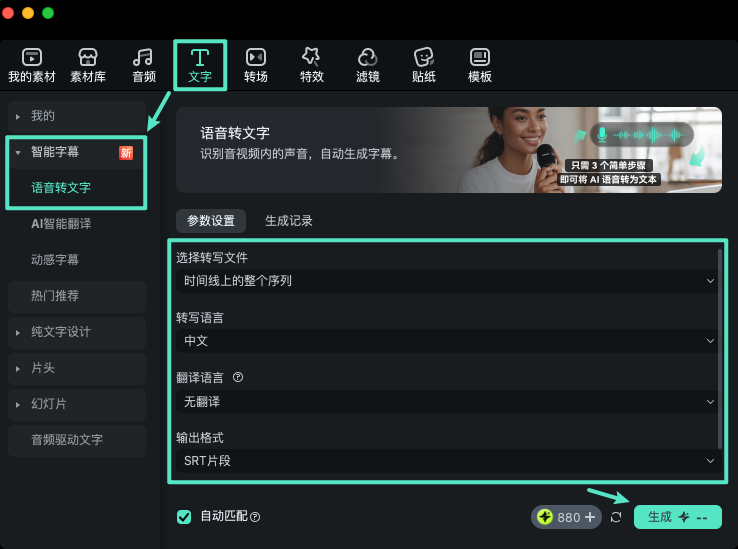This screenshot has height=549, width=738.
Task: Select 动感字幕 in the sidebar
Action: tap(55, 259)
